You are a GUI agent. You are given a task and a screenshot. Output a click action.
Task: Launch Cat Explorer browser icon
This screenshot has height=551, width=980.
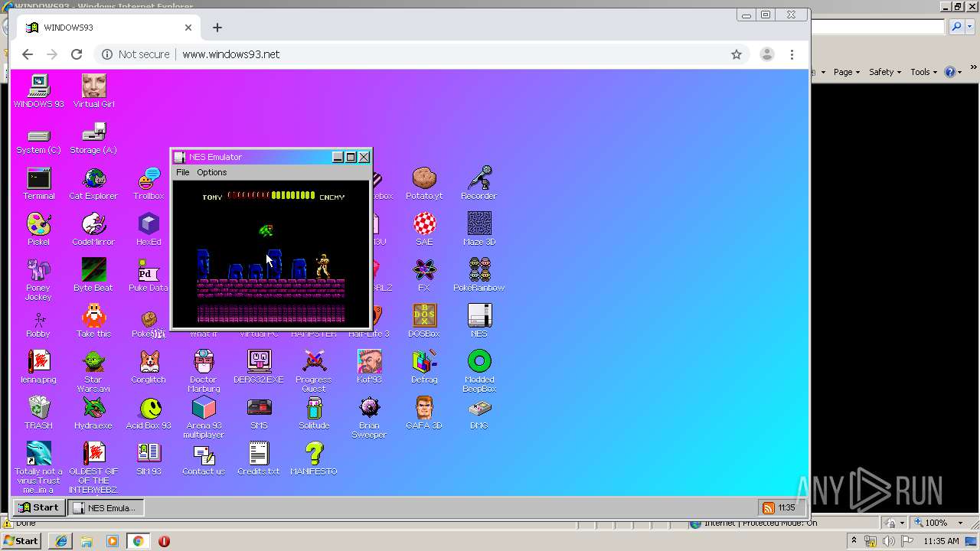click(x=93, y=183)
